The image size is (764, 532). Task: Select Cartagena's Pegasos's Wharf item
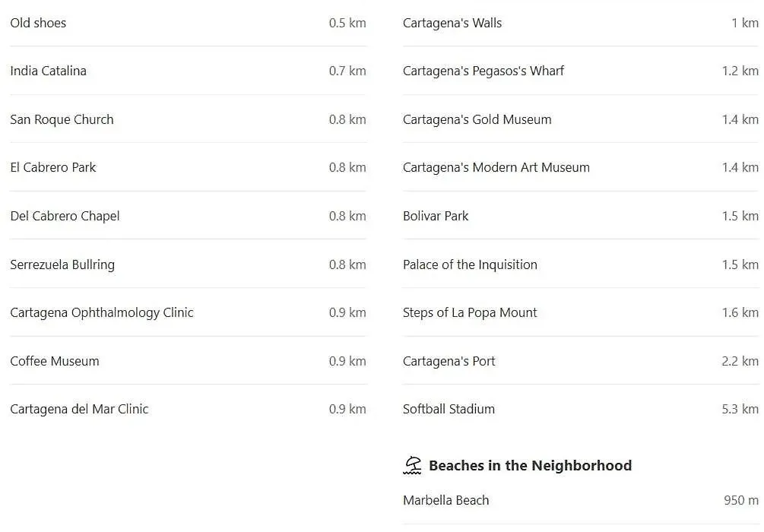[580, 71]
